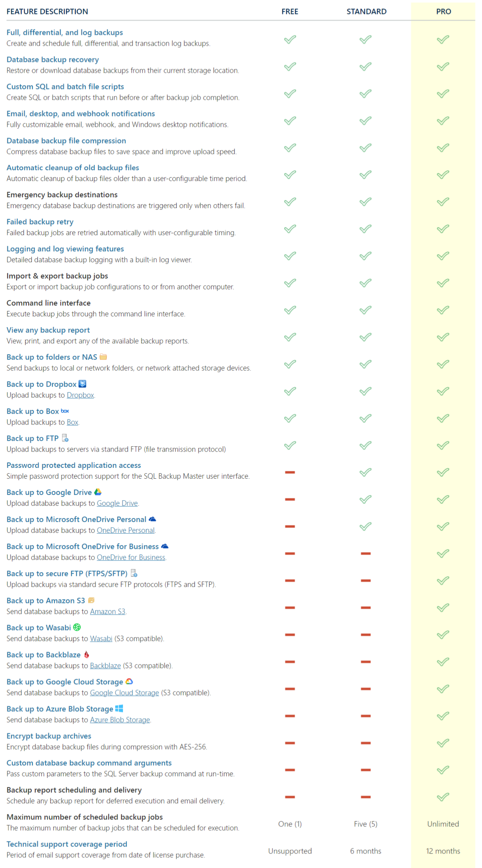Click the Backblaze flame icon
This screenshot has height=868, width=482.
(x=87, y=655)
